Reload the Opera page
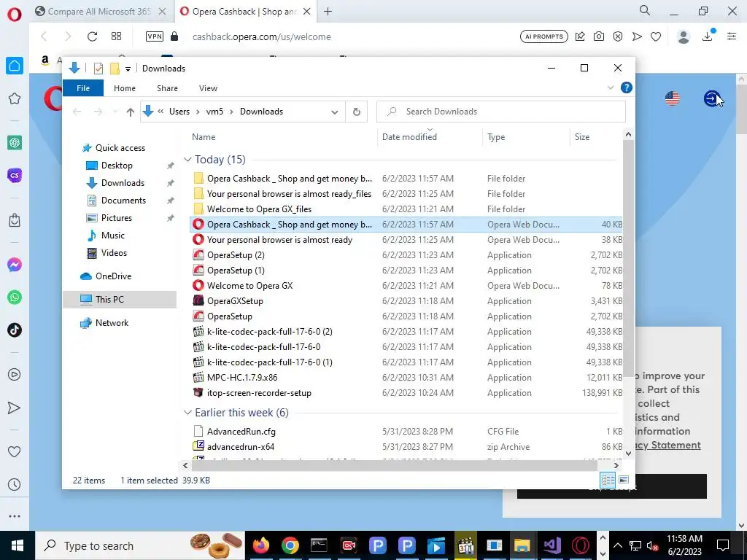 (x=92, y=36)
